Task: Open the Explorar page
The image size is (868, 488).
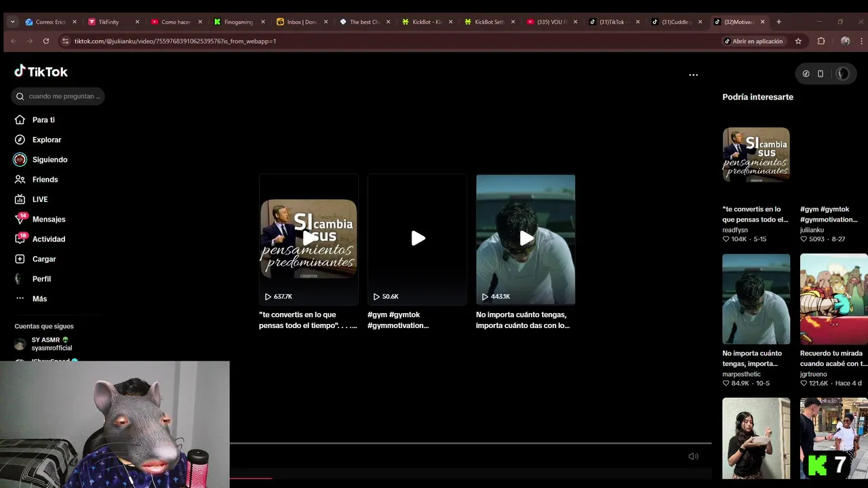Action: pyautogui.click(x=47, y=140)
